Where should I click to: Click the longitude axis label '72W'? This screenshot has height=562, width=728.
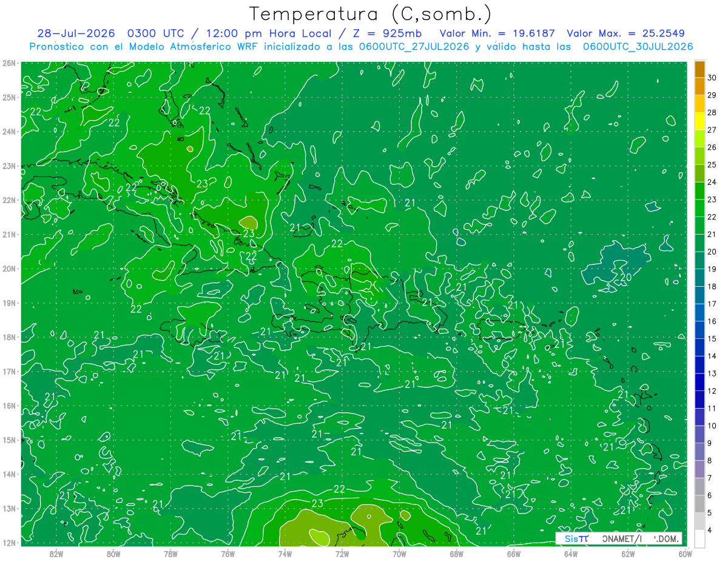(342, 554)
